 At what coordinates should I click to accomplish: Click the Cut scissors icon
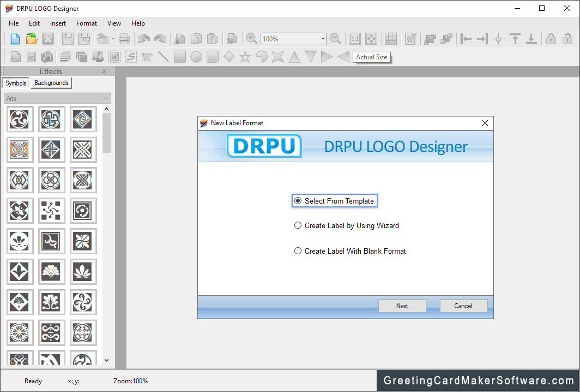tap(180, 39)
